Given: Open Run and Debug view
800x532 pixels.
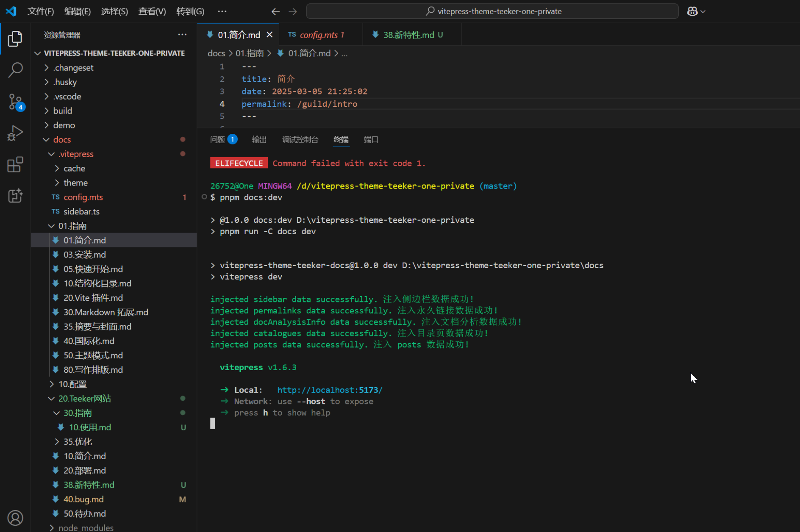Looking at the screenshot, I should point(15,133).
